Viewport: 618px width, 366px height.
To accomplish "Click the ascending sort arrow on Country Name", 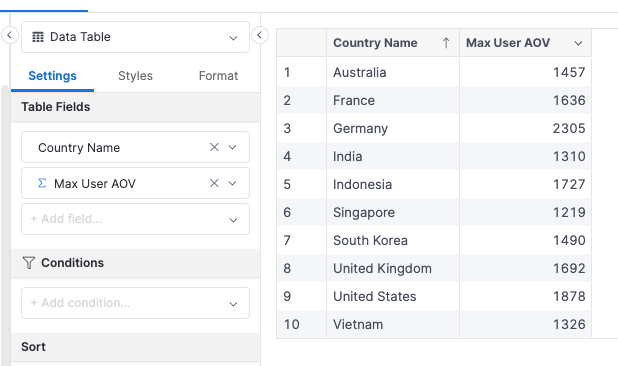I will [446, 43].
